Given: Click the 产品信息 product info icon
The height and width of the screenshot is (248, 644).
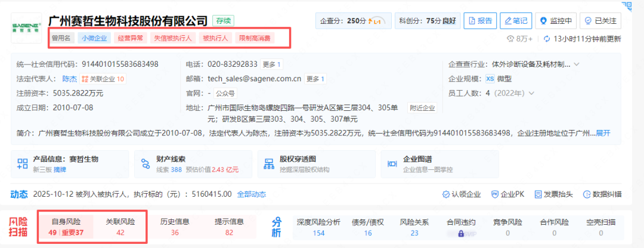Looking at the screenshot, I should (23, 164).
